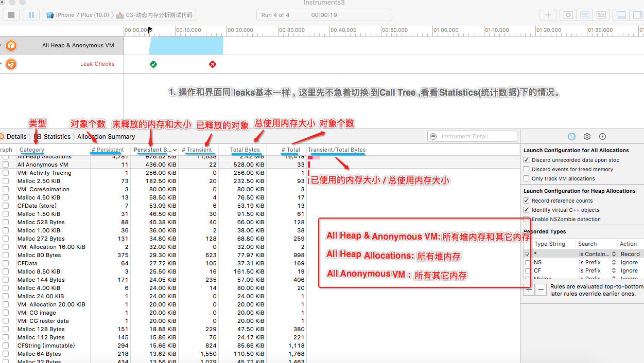644x363 pixels.
Task: Enable Only track VM allocations
Action: (x=527, y=179)
